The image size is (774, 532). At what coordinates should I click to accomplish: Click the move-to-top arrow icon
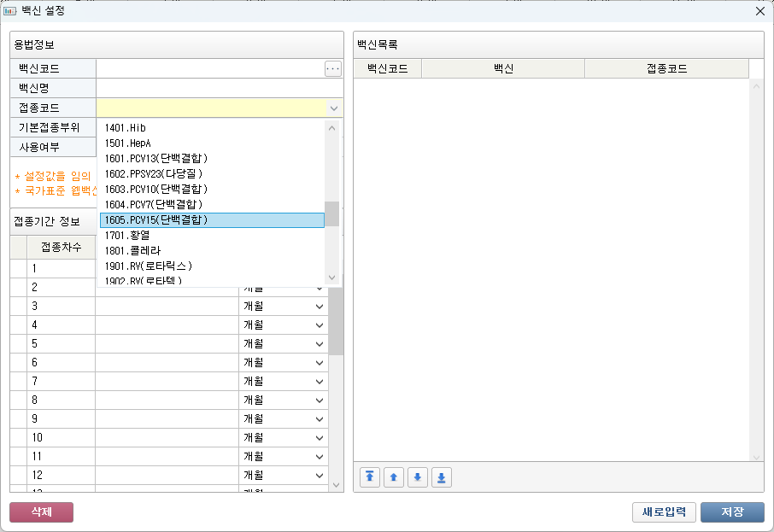click(x=370, y=477)
